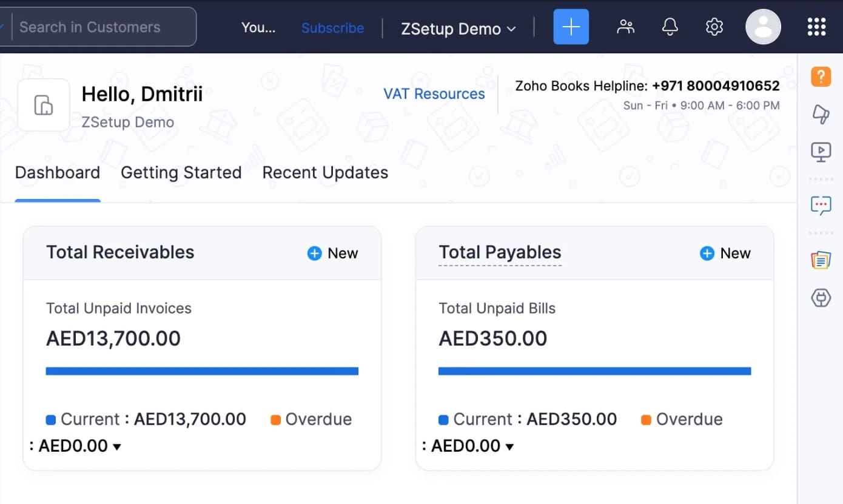Click the AED350.00 unpaid bills total
The height and width of the screenshot is (504, 843).
tap(493, 338)
